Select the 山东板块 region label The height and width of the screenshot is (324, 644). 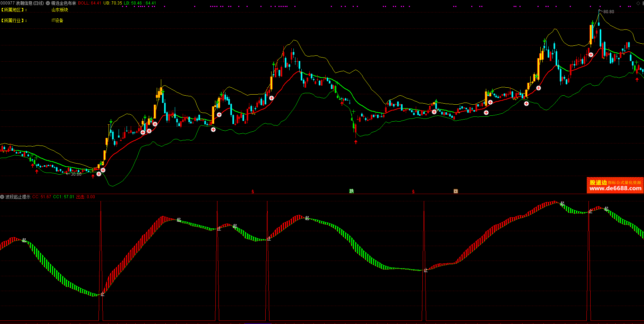[60, 10]
